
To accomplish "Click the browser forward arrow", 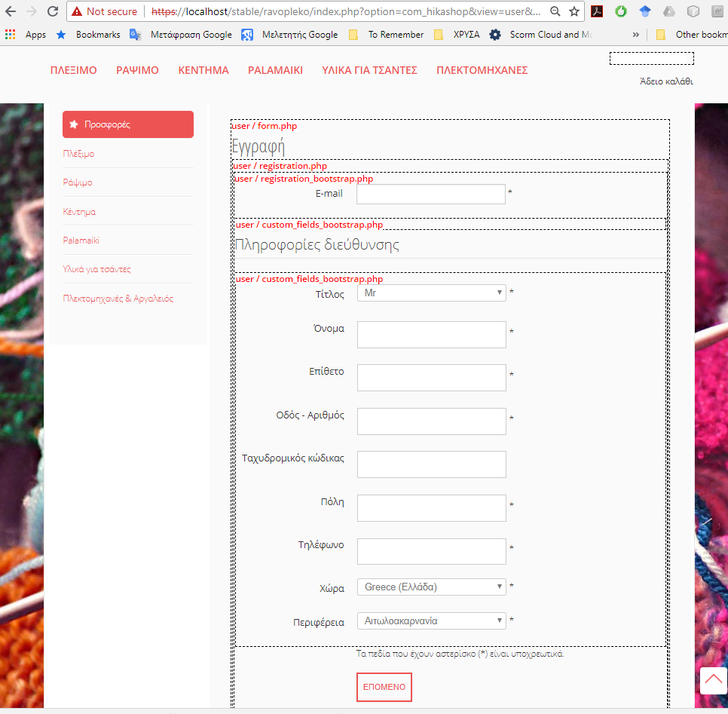I will click(x=32, y=11).
